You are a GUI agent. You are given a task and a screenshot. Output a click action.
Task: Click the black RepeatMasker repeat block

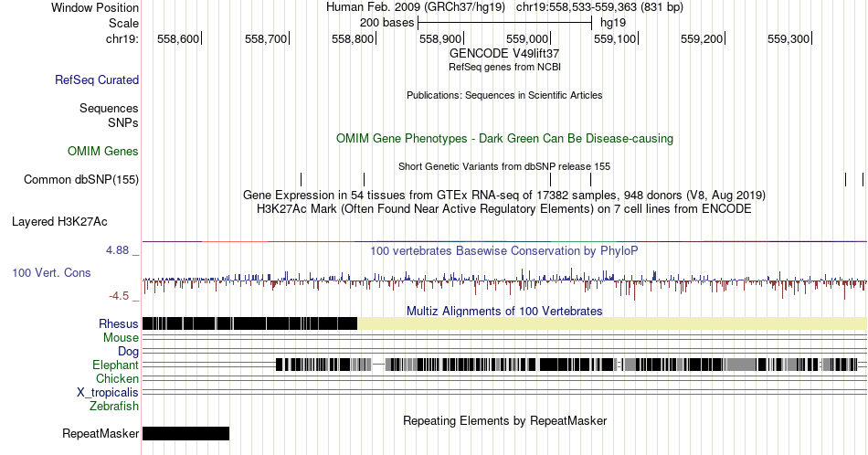click(185, 433)
